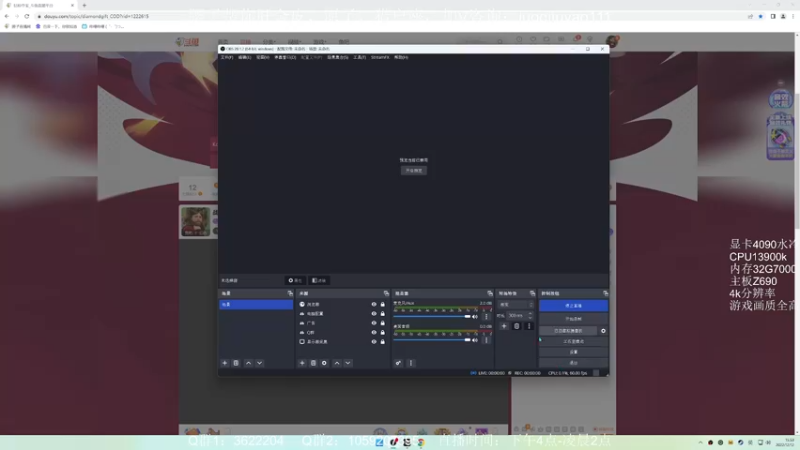This screenshot has width=800, height=450.
Task: Select the highlighted scene in Scenes list
Action: click(x=256, y=305)
